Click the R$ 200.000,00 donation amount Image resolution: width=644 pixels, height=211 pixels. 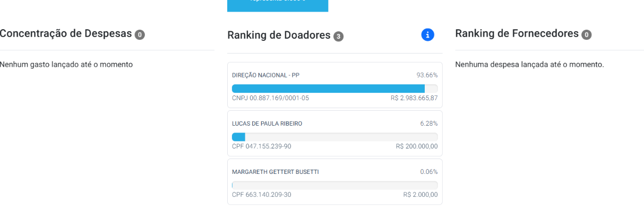pos(417,146)
